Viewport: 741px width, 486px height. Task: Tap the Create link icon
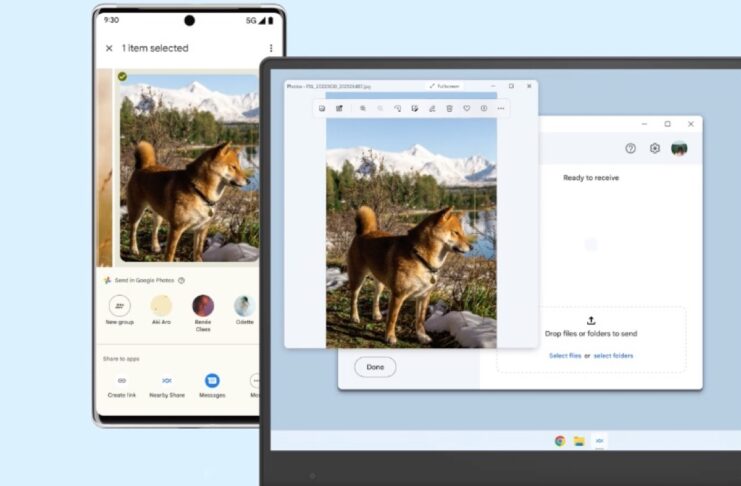(121, 381)
